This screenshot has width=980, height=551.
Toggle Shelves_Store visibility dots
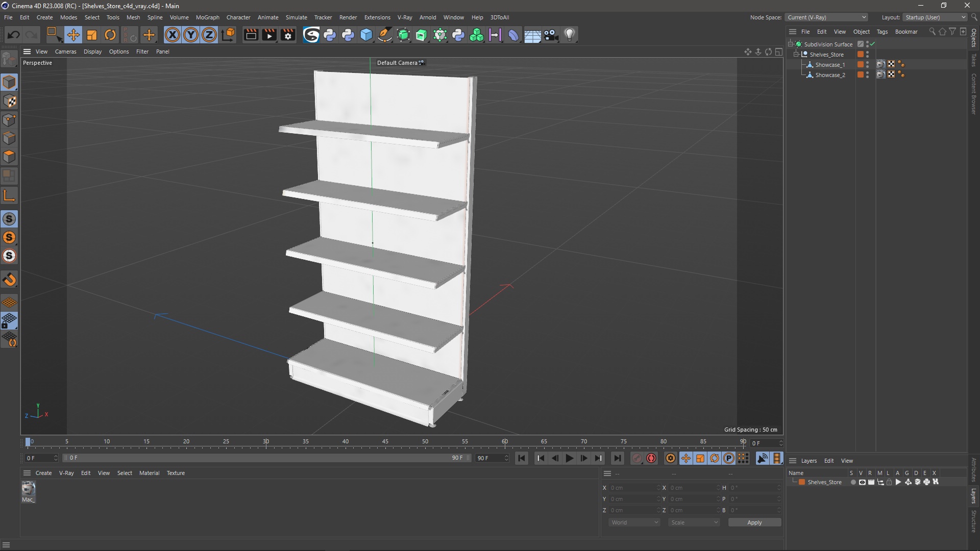867,55
